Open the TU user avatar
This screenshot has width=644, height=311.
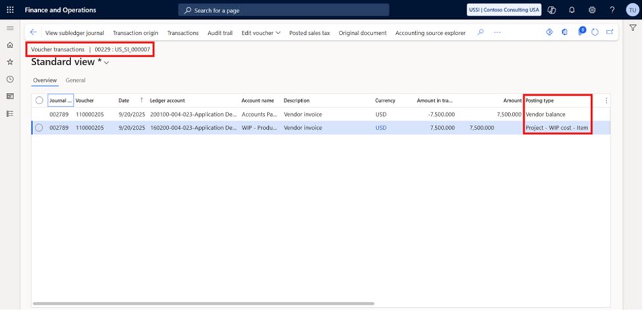(x=633, y=10)
